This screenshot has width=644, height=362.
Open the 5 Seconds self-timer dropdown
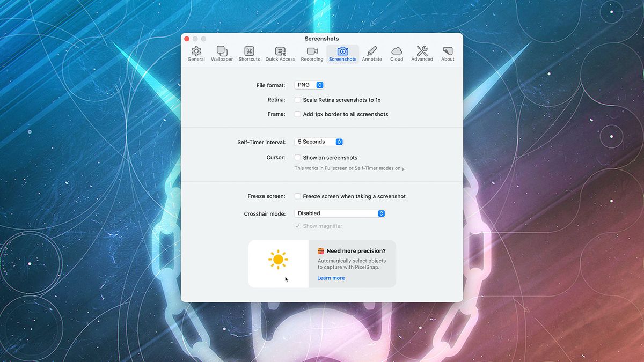pyautogui.click(x=319, y=142)
